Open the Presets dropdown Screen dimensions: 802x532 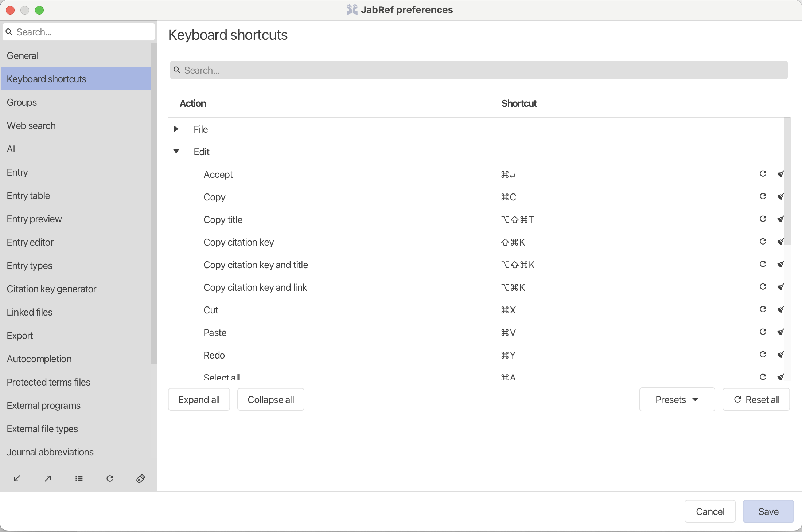pyautogui.click(x=677, y=399)
